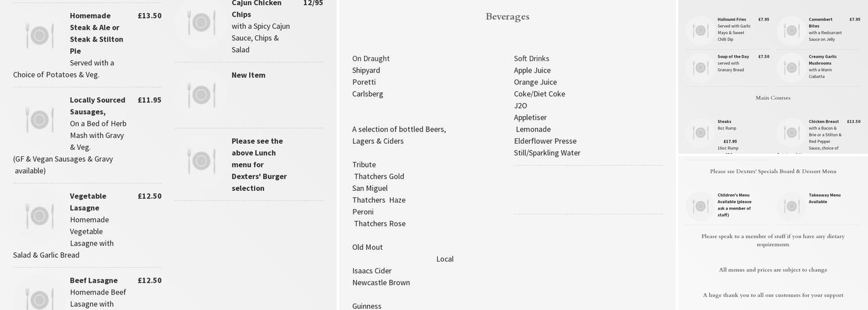
Task: Click the £11.95 price for Sausages
Action: 149,100
